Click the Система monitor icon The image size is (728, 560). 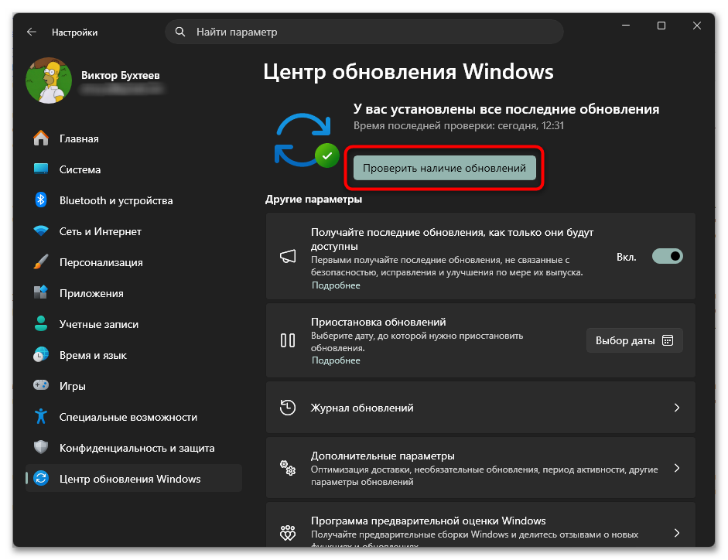coord(41,169)
